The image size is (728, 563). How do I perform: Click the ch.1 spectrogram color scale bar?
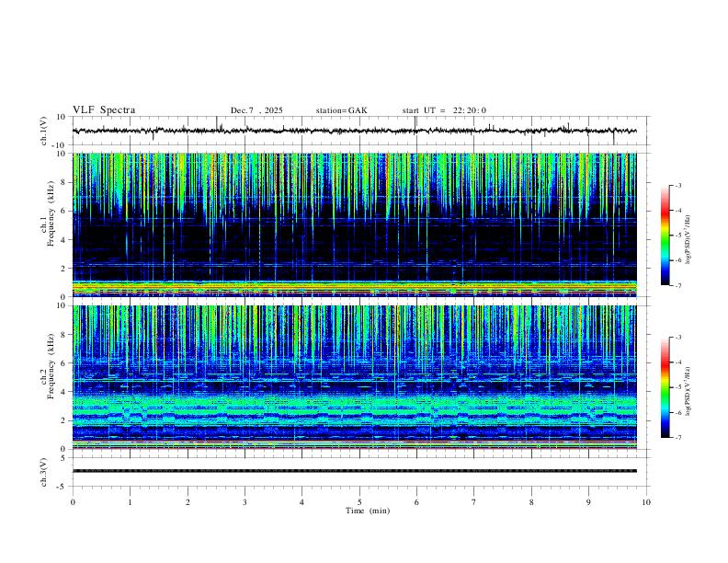tap(665, 236)
